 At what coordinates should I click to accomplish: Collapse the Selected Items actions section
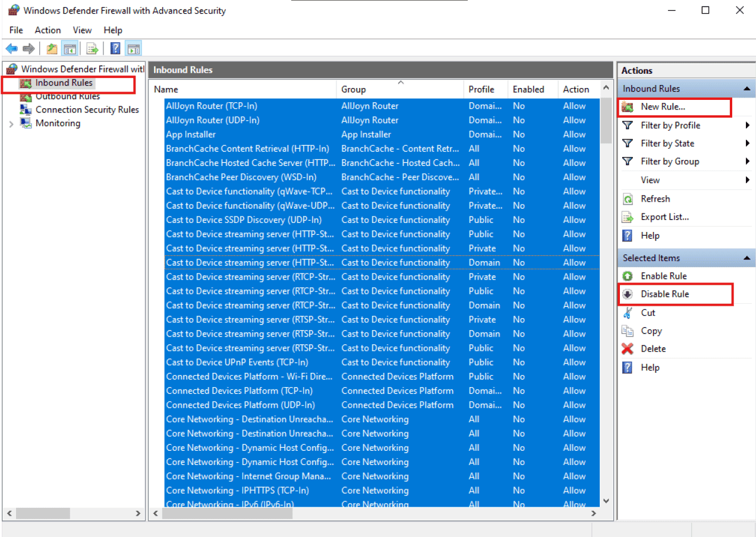pyautogui.click(x=746, y=258)
